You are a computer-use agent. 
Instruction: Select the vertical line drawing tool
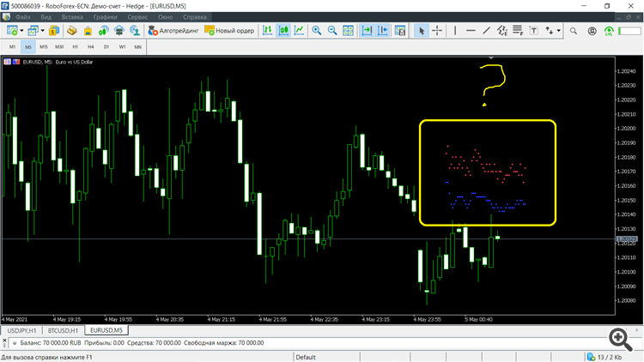tap(455, 30)
